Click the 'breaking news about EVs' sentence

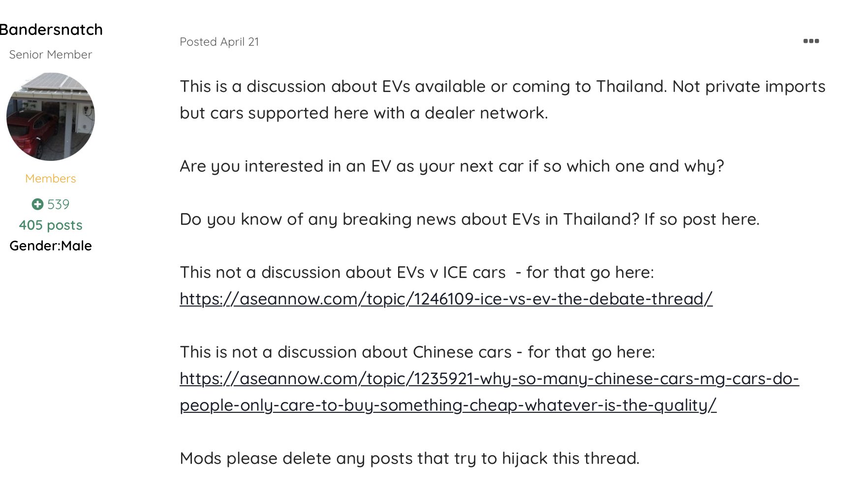[469, 219]
